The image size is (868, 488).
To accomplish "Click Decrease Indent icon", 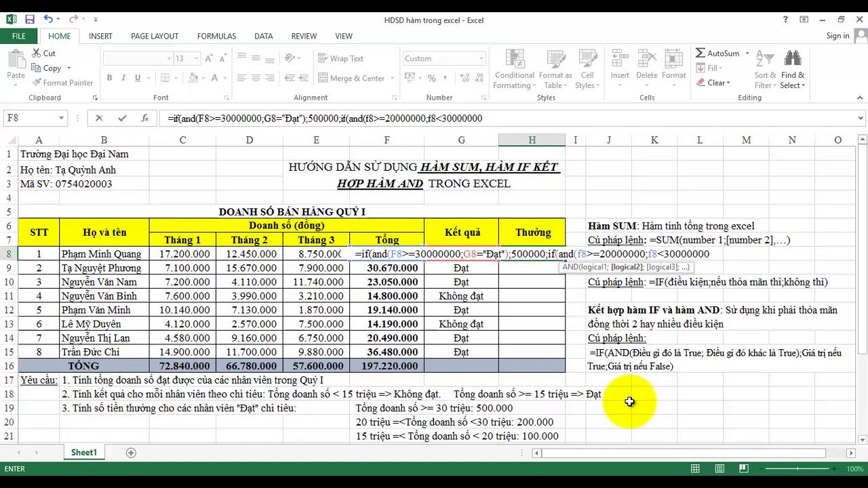I will click(x=289, y=78).
